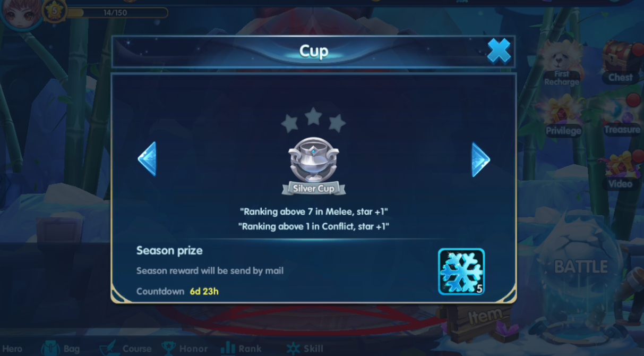Open the Rank leaderboard tab
Image resolution: width=644 pixels, height=356 pixels.
pos(241,348)
